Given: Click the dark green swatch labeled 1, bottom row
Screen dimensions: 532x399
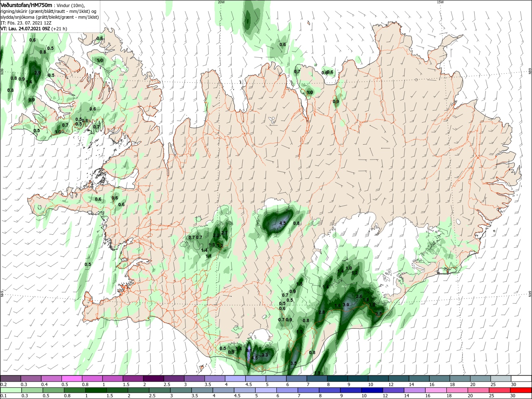Looking at the screenshot, I should (x=96, y=390).
